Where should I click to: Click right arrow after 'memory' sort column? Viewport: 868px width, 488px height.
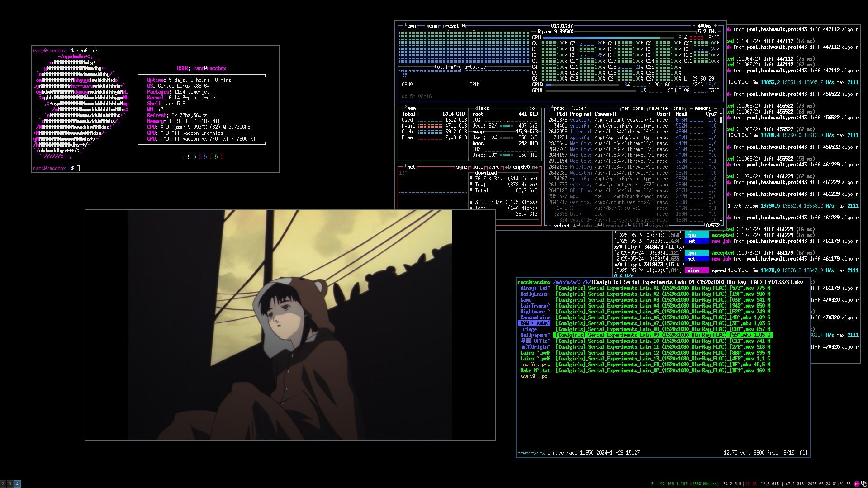point(716,108)
